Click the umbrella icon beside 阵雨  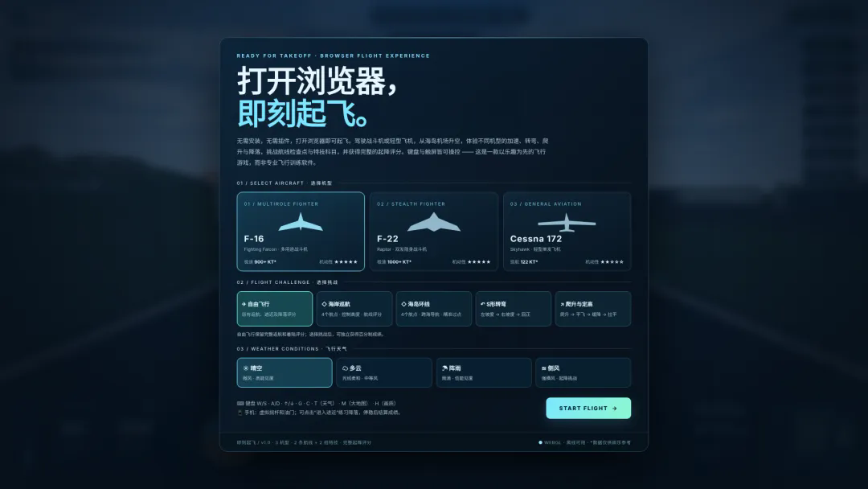tap(444, 368)
